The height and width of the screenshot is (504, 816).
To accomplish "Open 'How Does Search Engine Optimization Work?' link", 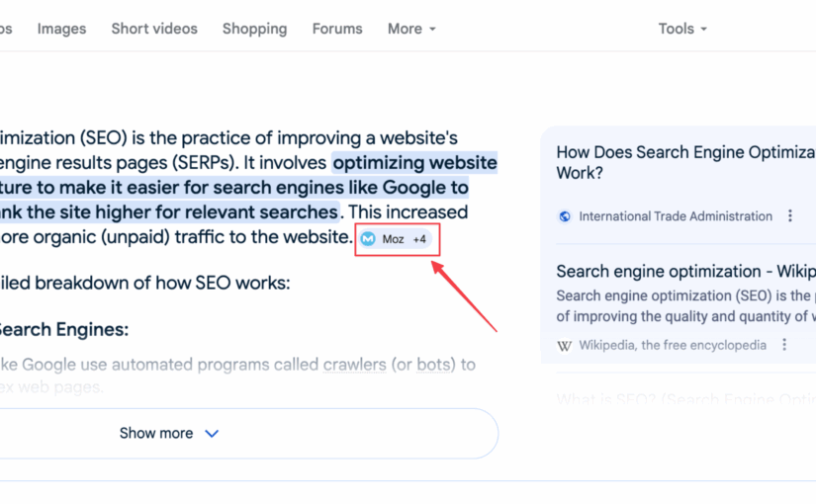I will click(x=685, y=162).
